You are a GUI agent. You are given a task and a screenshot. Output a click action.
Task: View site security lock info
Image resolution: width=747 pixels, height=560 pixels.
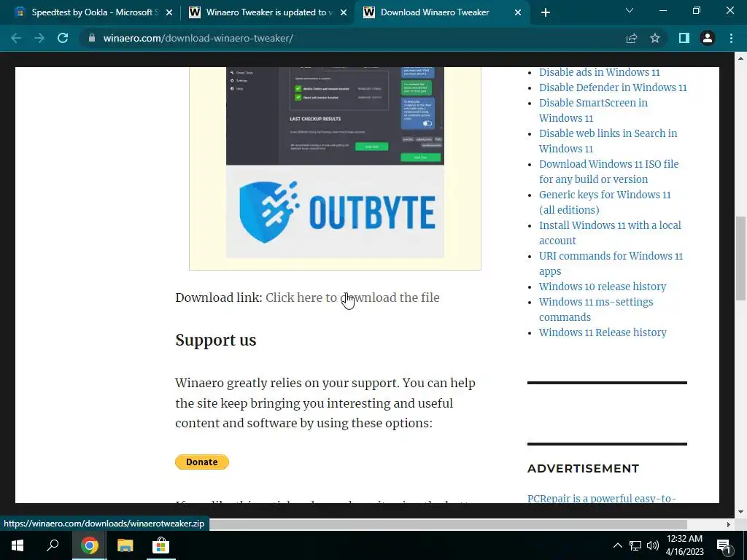coord(92,38)
